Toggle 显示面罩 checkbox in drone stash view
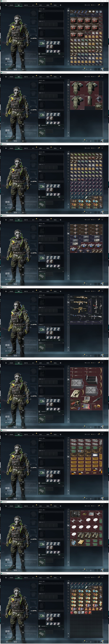The height and width of the screenshot is (644, 109). click(x=6, y=562)
